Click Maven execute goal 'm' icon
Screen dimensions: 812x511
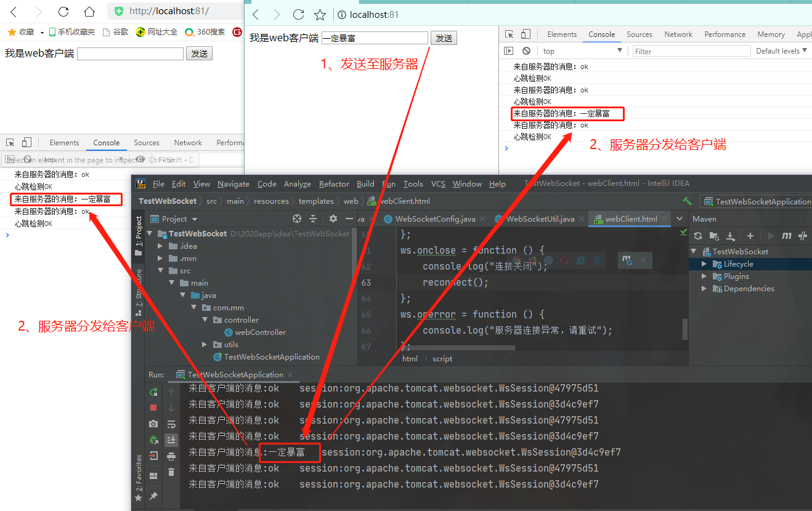pyautogui.click(x=787, y=236)
